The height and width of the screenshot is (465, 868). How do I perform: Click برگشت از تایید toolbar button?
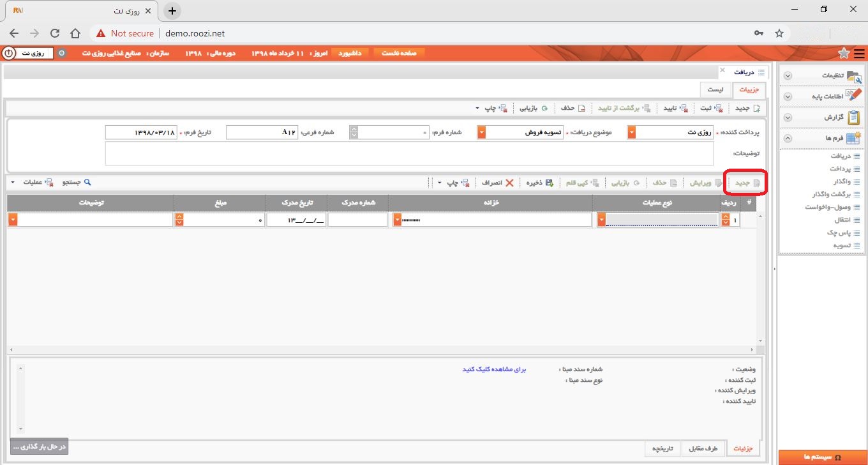point(624,108)
